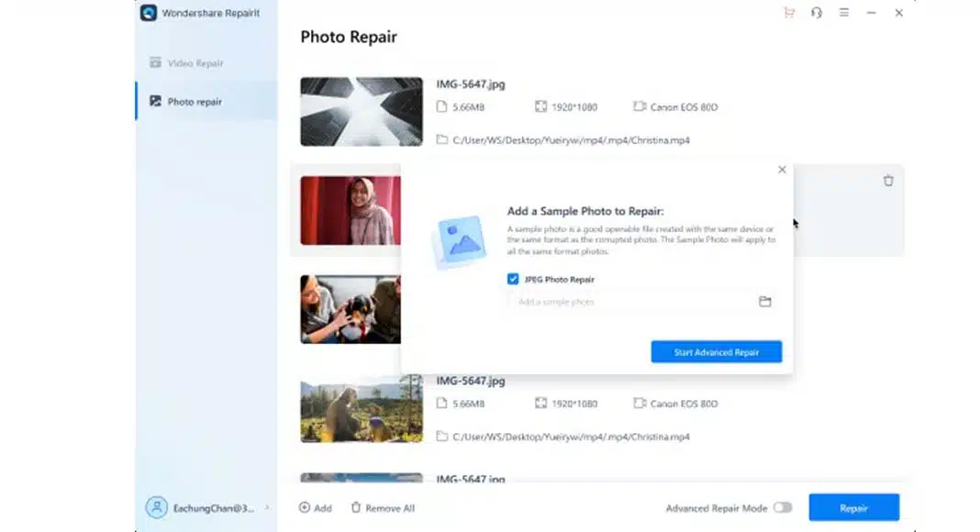Open the shopping cart store icon

pyautogui.click(x=788, y=13)
